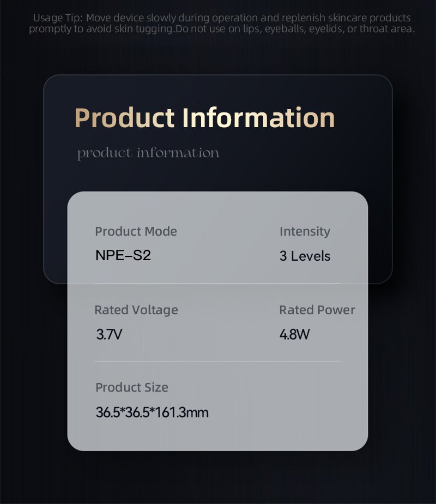Click the "Rated Power" label
The width and height of the screenshot is (436, 504).
tap(317, 310)
